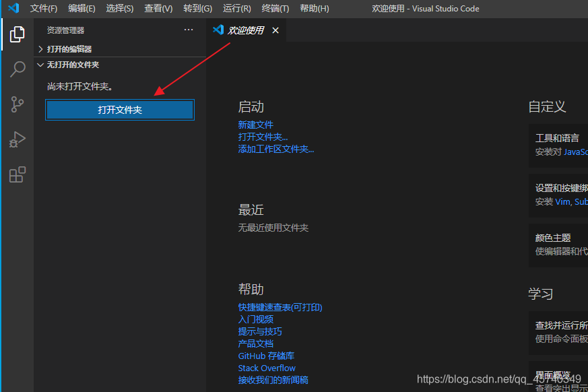Click the 设置和按键绑定 card
The image size is (588, 392).
point(558,195)
